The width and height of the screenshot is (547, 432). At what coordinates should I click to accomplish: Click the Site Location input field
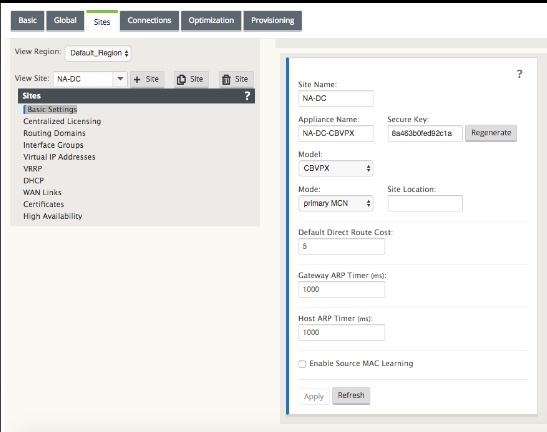coord(425,203)
